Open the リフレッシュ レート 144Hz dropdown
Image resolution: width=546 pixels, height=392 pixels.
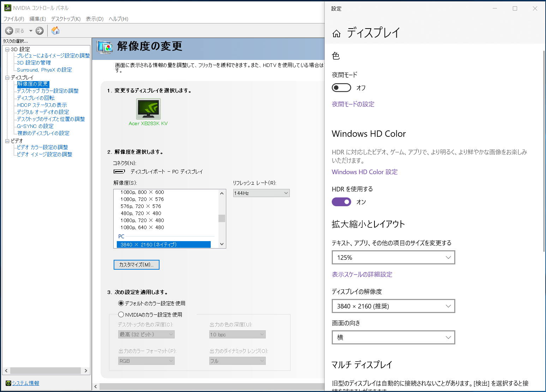point(261,193)
